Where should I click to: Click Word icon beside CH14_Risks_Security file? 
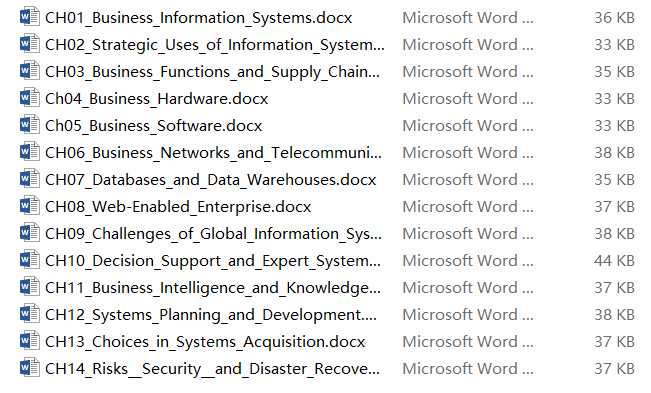pyautogui.click(x=30, y=368)
